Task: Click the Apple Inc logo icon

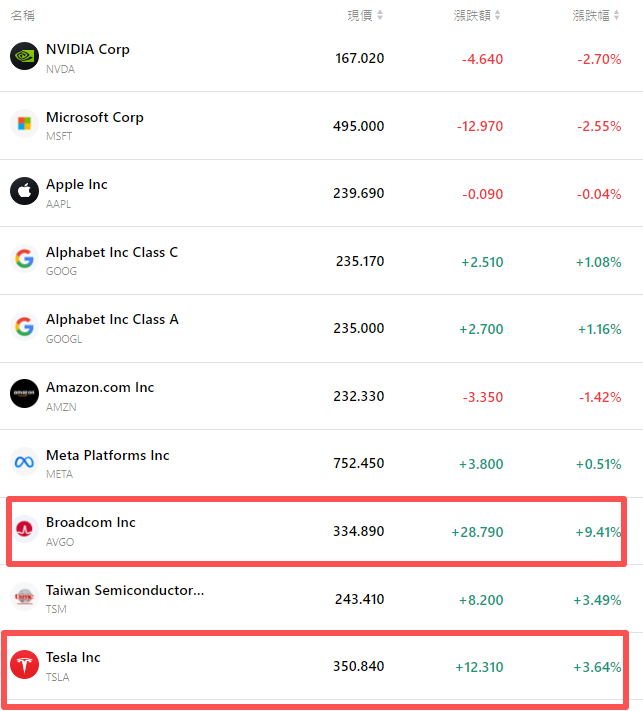Action: tap(24, 191)
